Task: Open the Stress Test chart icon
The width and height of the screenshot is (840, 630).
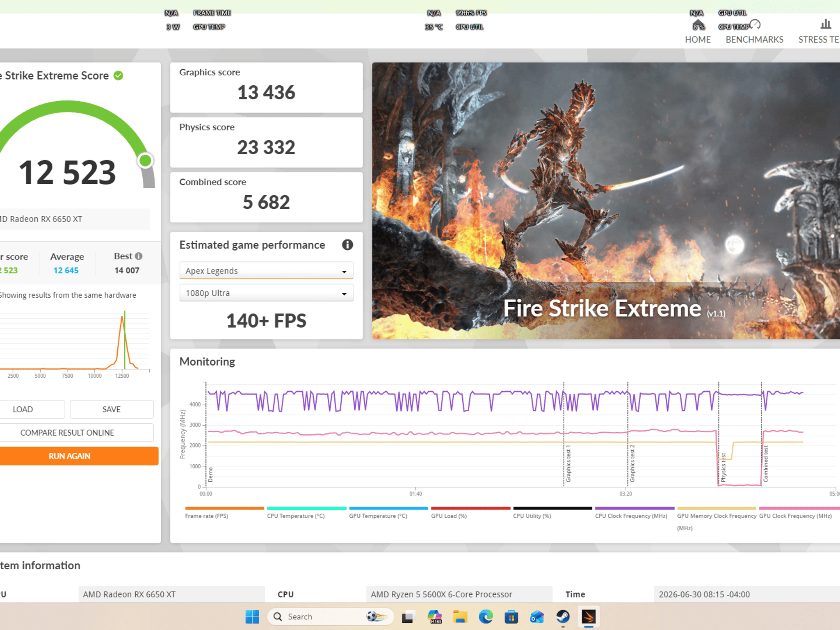Action: tap(826, 24)
